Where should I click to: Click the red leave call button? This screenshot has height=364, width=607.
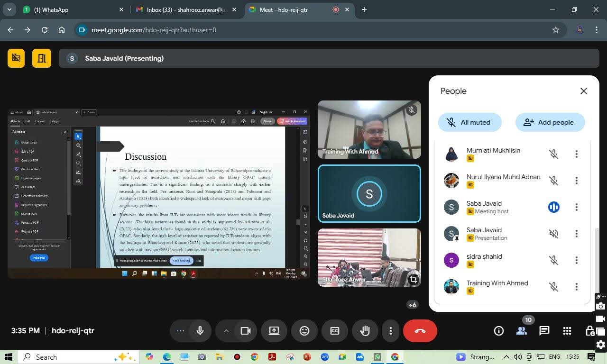[x=420, y=331]
